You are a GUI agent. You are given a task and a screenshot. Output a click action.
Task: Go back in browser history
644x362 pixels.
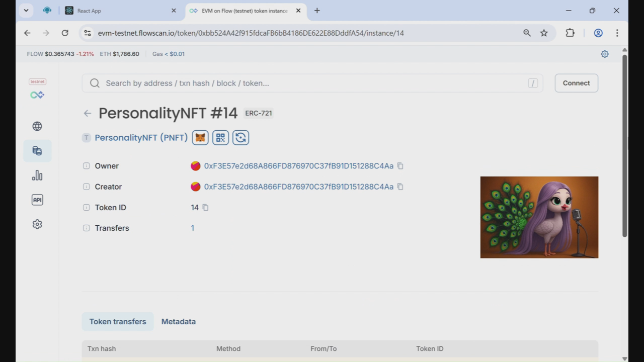(27, 33)
